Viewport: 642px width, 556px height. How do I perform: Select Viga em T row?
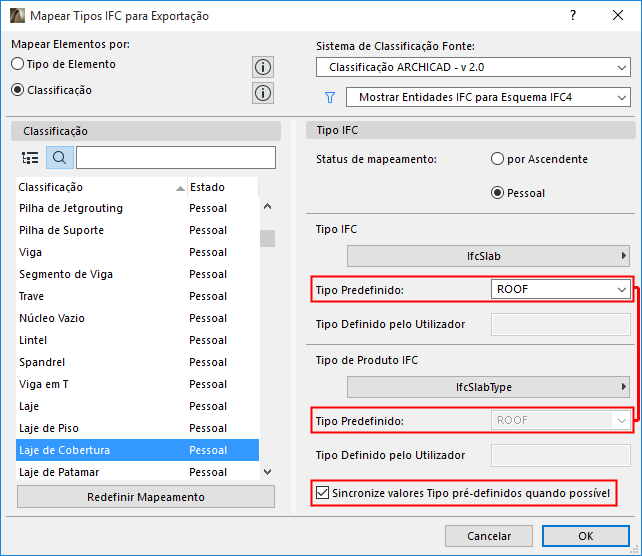coord(137,384)
